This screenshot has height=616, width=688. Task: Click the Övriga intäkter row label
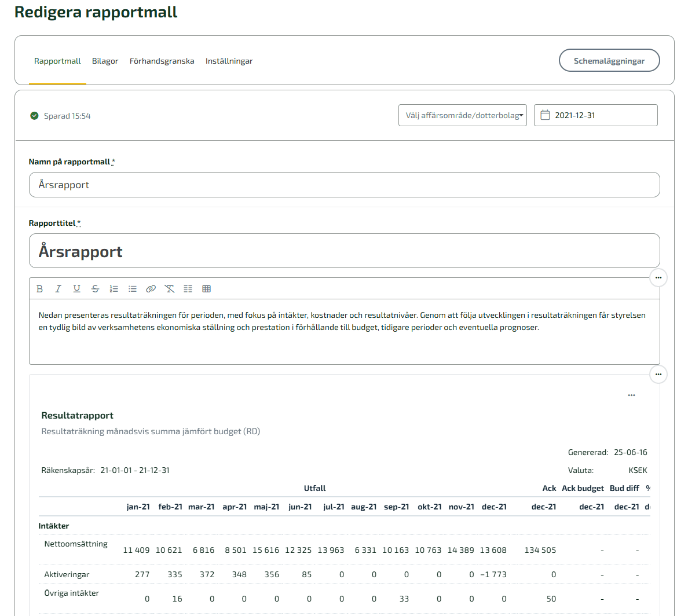coord(71,593)
